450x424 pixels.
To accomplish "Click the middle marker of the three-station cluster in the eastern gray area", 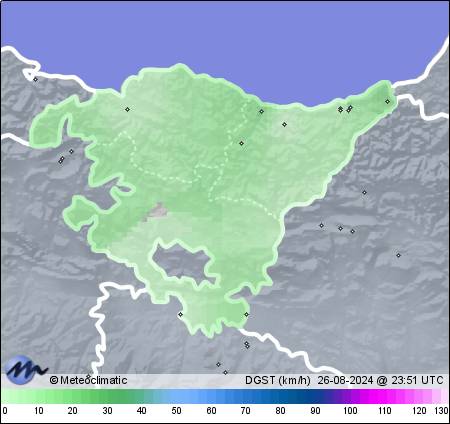I will tap(341, 228).
